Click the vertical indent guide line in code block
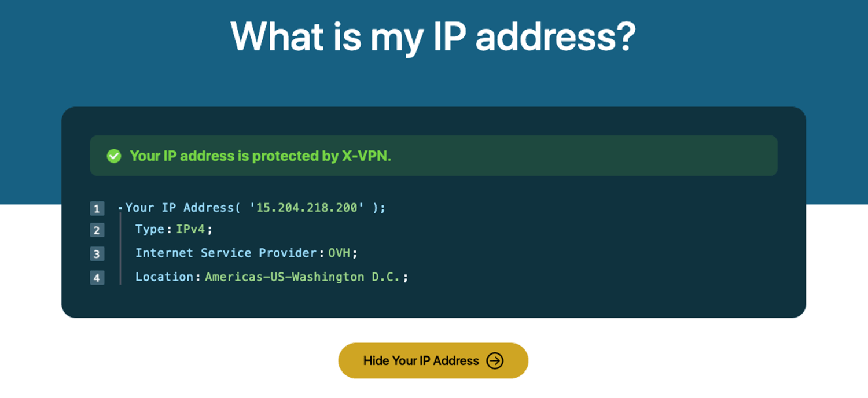This screenshot has height=398, width=868. pos(120,249)
